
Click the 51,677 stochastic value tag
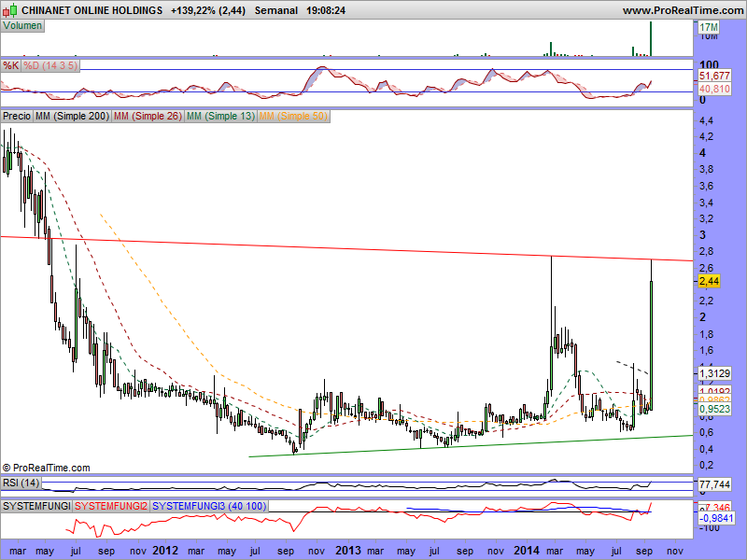(x=714, y=76)
